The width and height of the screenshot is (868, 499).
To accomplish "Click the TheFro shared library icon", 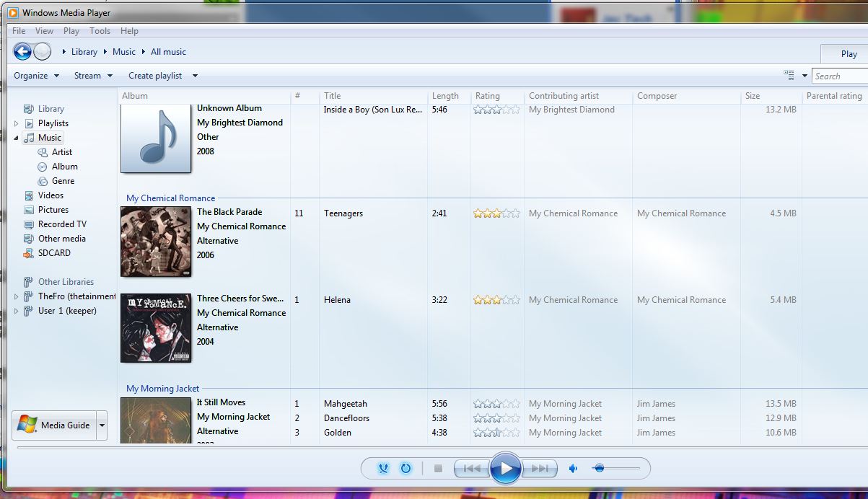I will point(29,296).
